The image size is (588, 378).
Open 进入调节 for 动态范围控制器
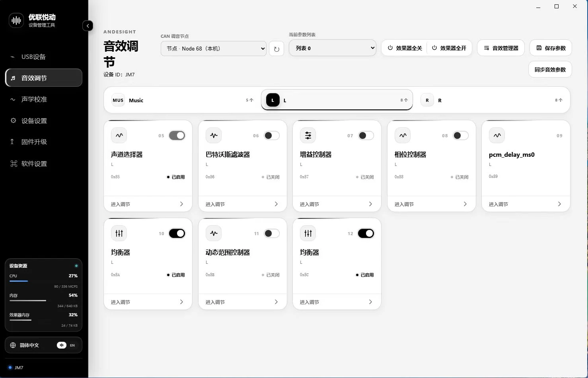(242, 302)
